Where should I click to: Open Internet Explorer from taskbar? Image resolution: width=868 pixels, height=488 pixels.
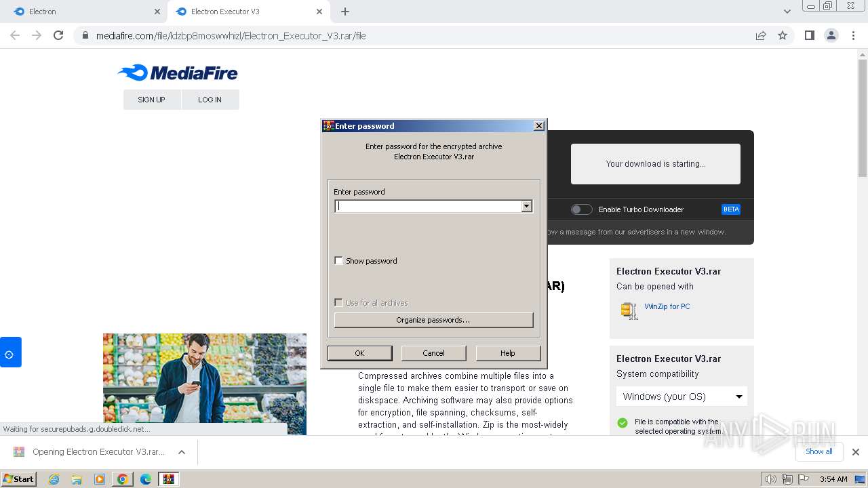pos(54,479)
